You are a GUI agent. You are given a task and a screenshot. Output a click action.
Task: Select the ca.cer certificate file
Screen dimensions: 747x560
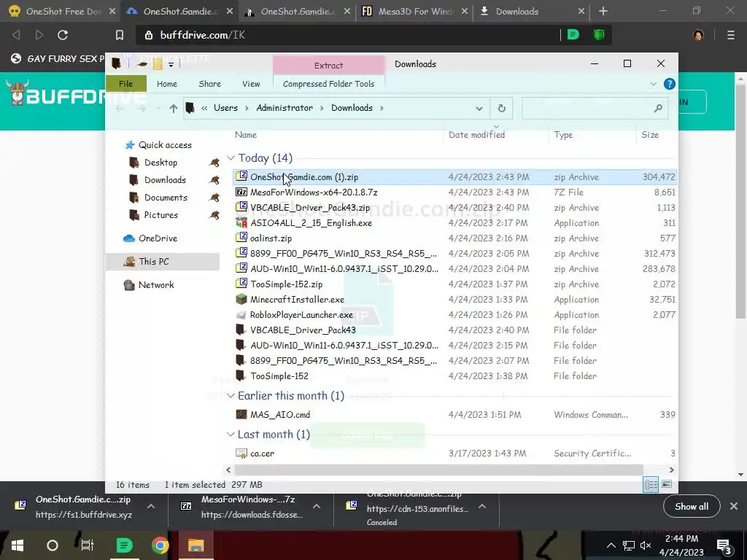262,454
